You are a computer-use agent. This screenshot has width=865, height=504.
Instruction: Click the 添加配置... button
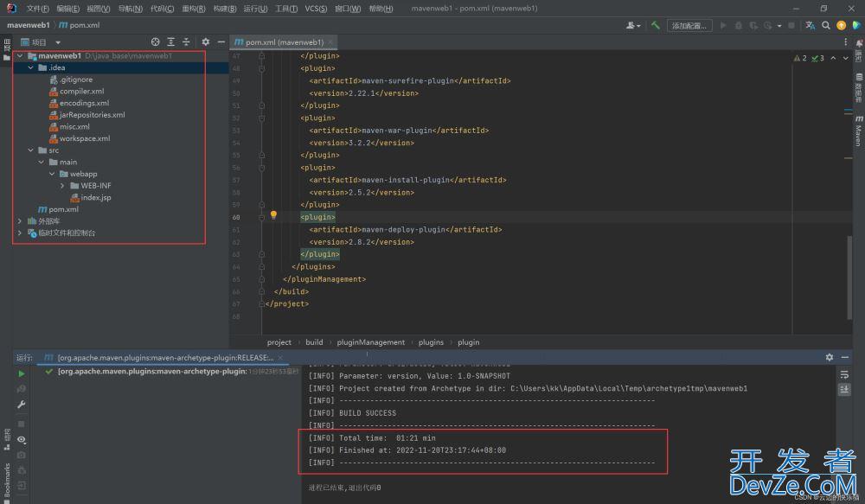pos(689,25)
